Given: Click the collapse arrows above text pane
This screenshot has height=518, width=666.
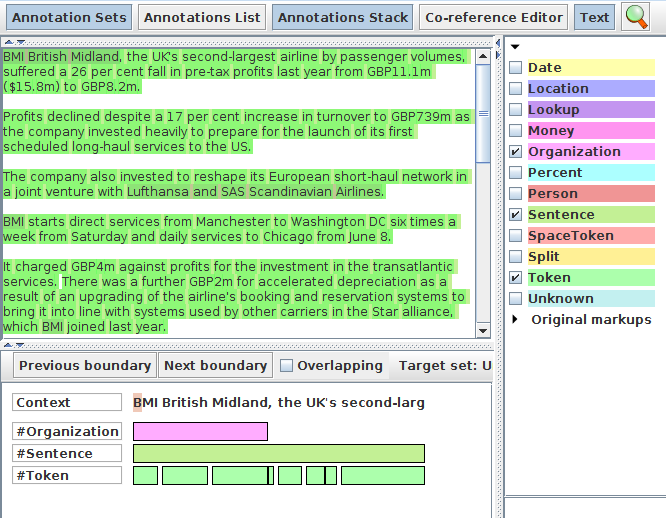Looking at the screenshot, I should (14, 42).
